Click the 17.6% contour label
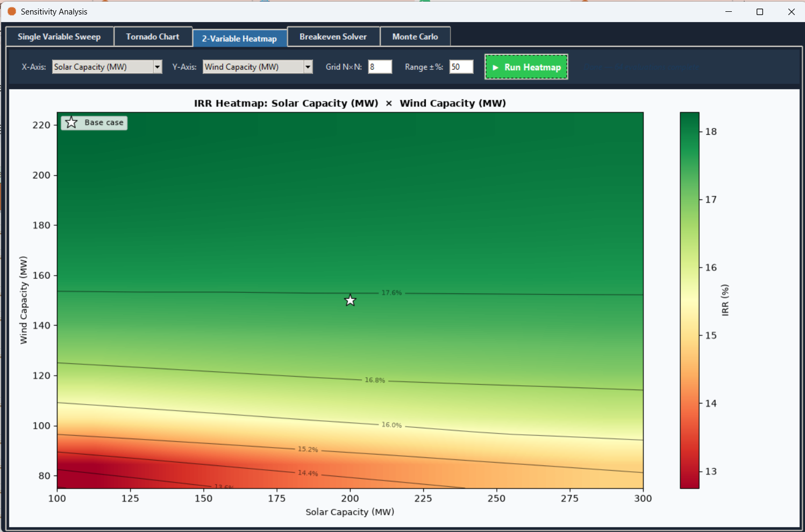This screenshot has width=805, height=532. [x=391, y=293]
